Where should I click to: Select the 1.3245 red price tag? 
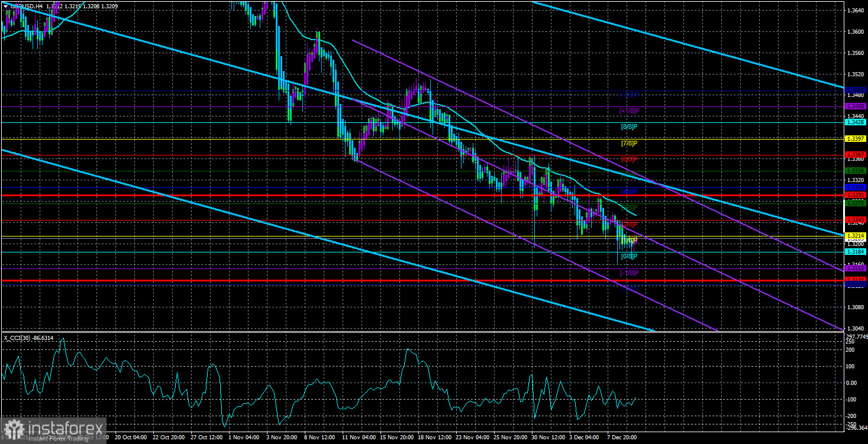click(x=856, y=219)
